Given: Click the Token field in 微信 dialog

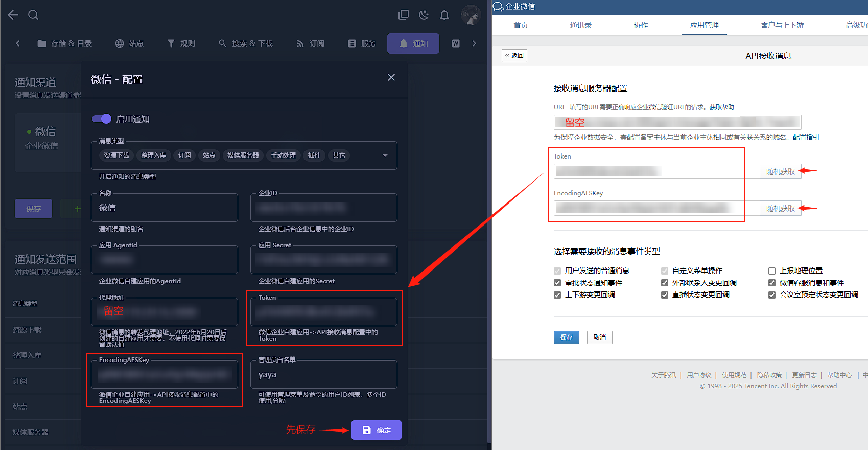Looking at the screenshot, I should tap(324, 312).
